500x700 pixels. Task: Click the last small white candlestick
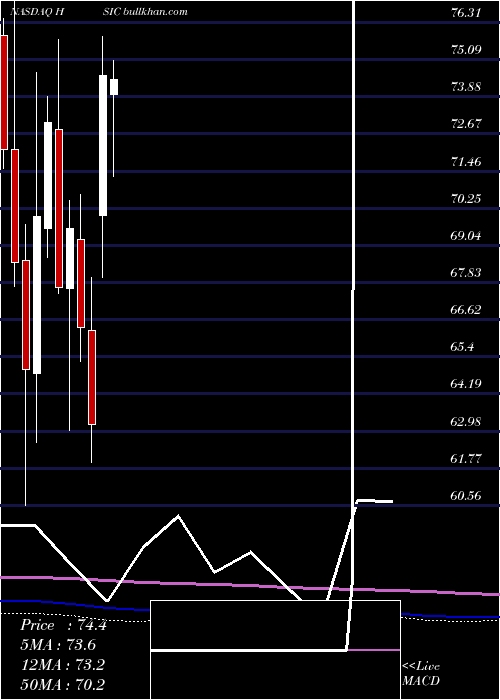click(114, 87)
